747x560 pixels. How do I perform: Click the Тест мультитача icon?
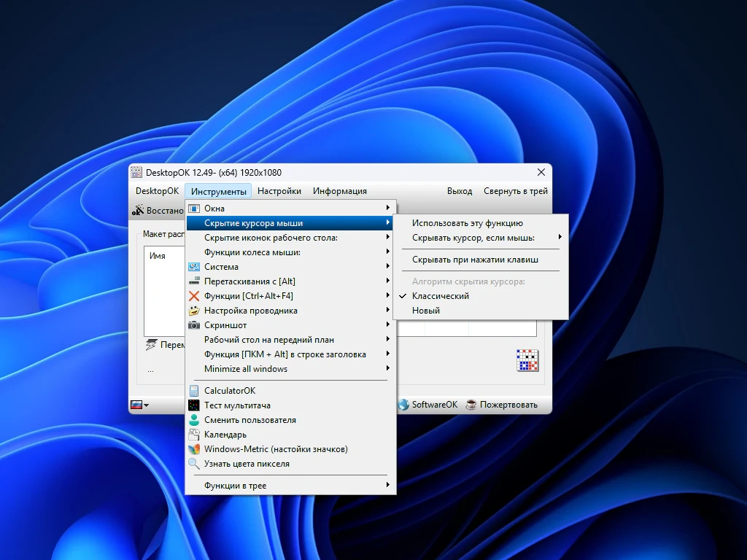(x=194, y=405)
